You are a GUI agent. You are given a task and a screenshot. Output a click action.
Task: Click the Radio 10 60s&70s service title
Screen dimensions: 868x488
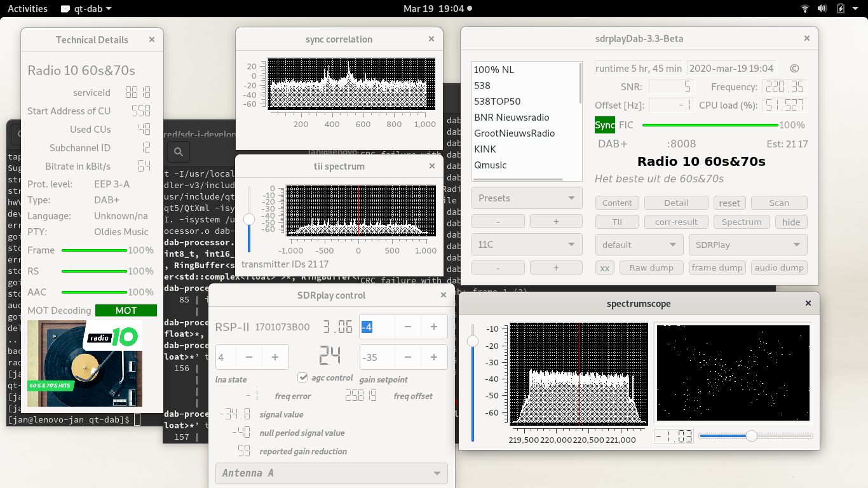click(702, 161)
